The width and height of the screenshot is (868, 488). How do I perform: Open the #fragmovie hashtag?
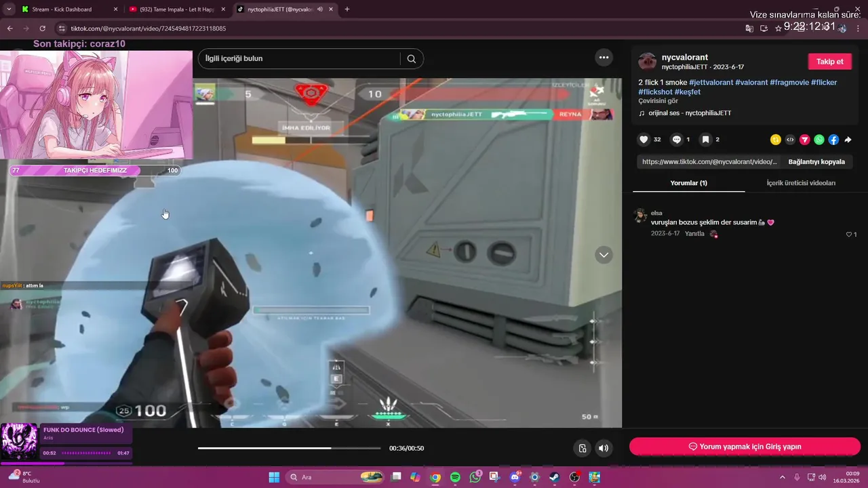coord(789,82)
